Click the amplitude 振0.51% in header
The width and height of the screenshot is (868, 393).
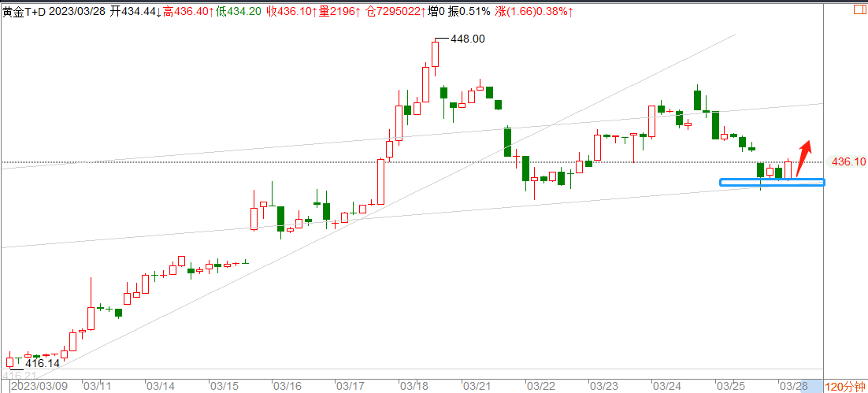coord(469,11)
